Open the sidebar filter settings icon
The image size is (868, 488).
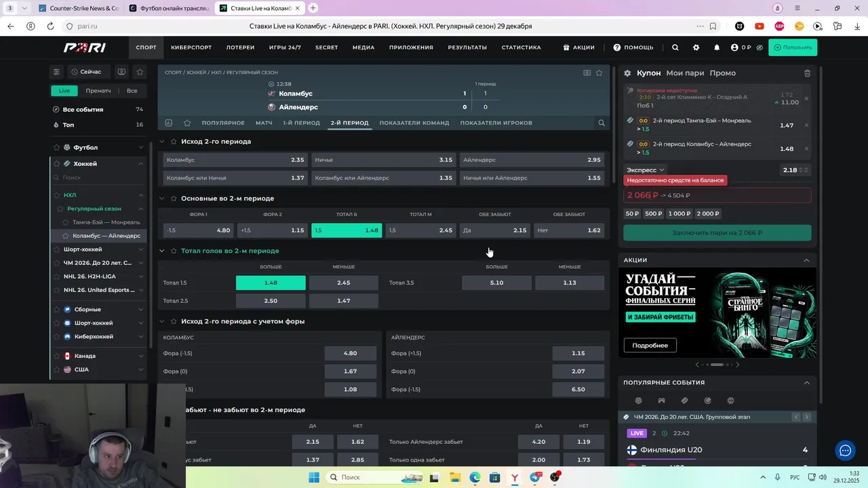(x=56, y=72)
